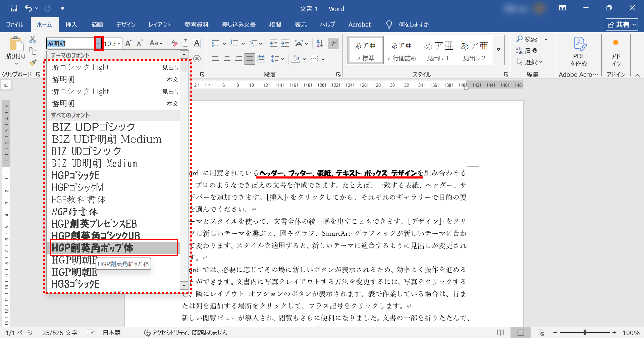Switch to Web Layout view icon
644x338 pixels.
541,332
